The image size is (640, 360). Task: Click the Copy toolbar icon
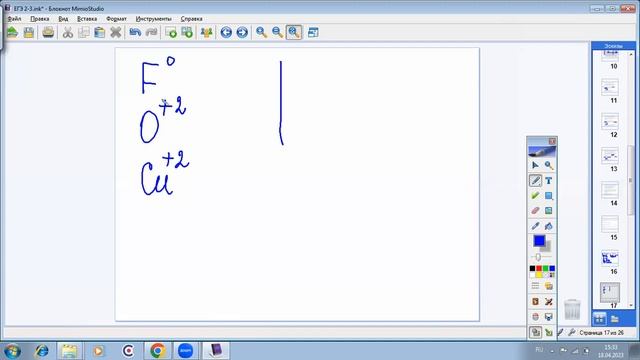[84, 32]
